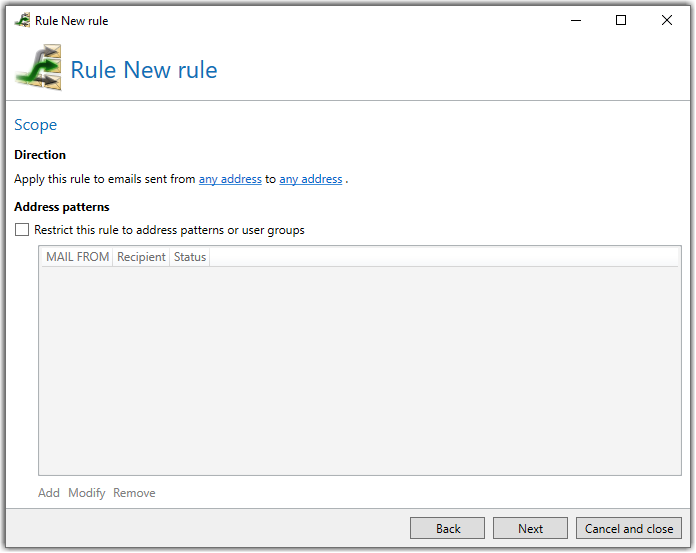Image resolution: width=696 pixels, height=553 pixels.
Task: Click Modify below the patterns list
Action: [x=87, y=493]
